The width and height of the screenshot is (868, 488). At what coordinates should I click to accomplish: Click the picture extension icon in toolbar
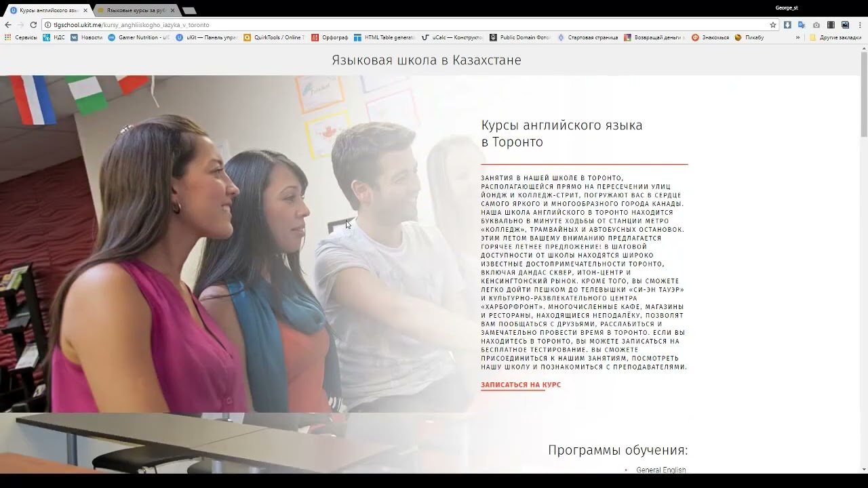point(845,24)
